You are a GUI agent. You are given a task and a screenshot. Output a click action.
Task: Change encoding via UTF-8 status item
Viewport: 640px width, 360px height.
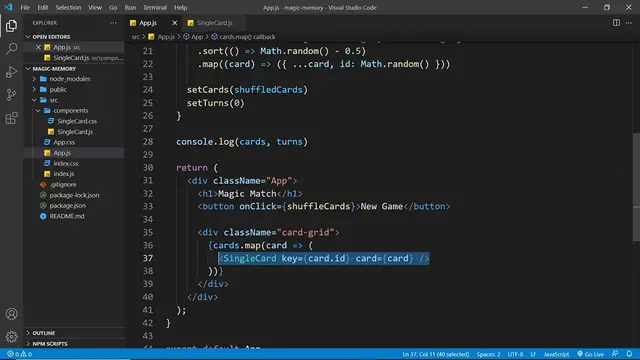point(515,354)
